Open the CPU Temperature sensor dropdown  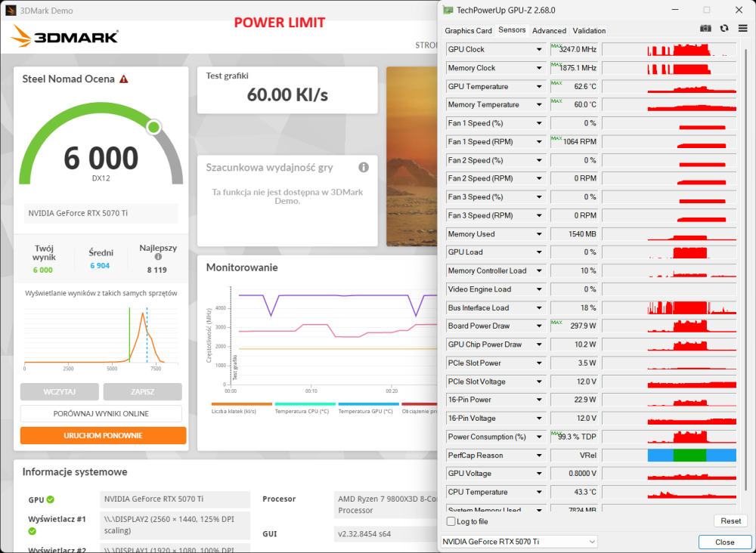[x=539, y=493]
